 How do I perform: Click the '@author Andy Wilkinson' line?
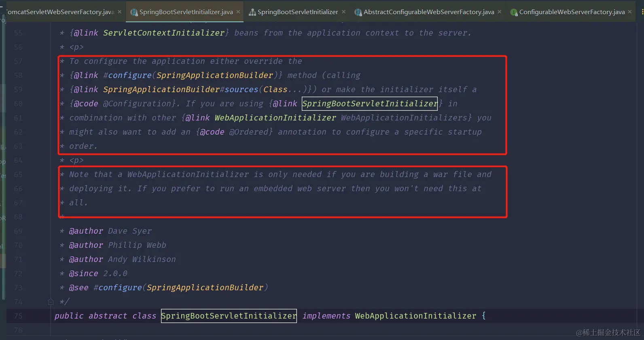tap(122, 259)
